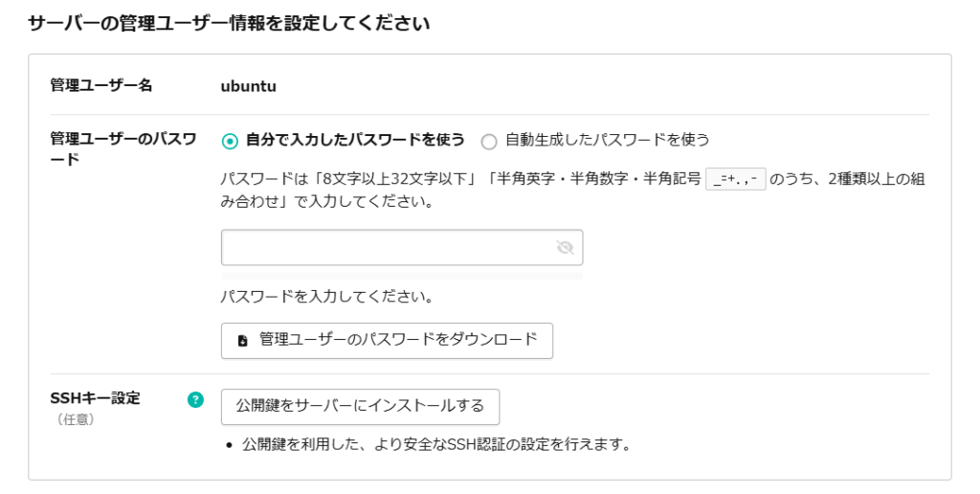Focus the admin password input field
980x494 pixels.
(x=402, y=248)
